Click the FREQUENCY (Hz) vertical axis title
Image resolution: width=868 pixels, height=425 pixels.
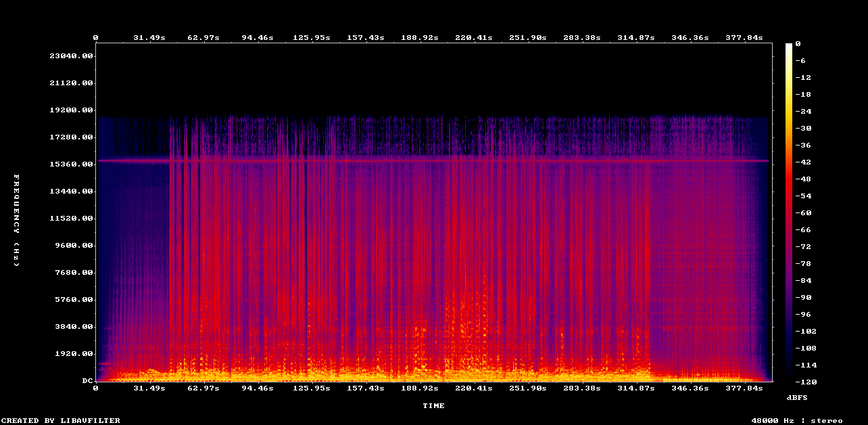pos(16,220)
